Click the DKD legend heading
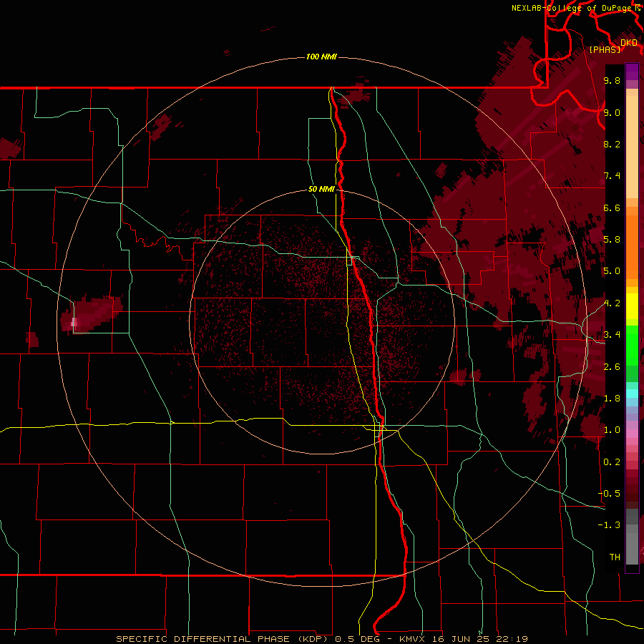Viewport: 644px width, 644px height. 629,42
